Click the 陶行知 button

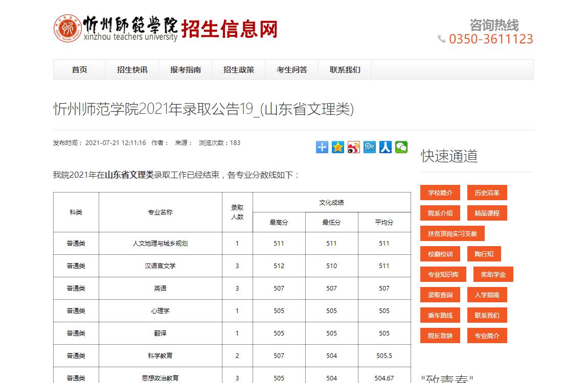coord(484,254)
